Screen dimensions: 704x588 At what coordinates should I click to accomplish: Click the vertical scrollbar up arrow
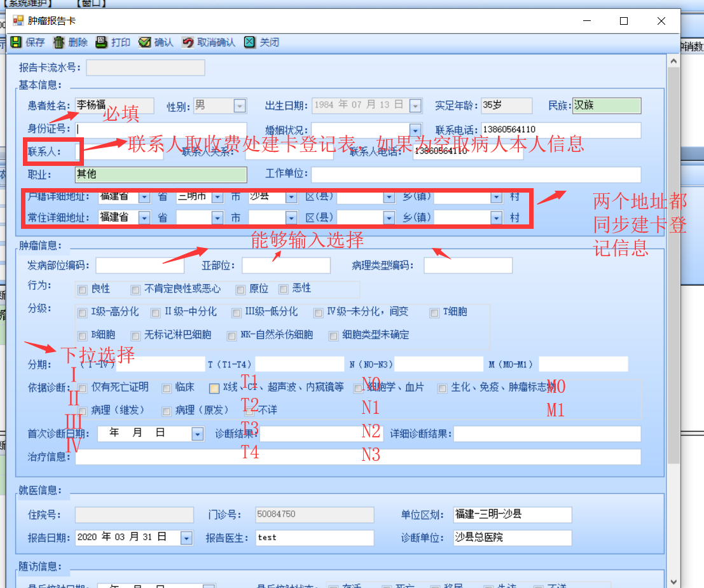tap(673, 60)
